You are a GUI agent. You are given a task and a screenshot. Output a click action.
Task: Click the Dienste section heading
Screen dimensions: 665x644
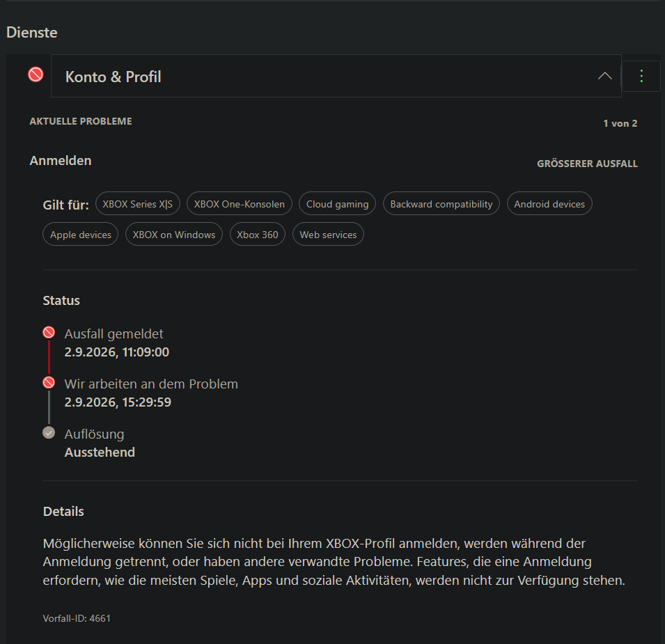click(32, 33)
